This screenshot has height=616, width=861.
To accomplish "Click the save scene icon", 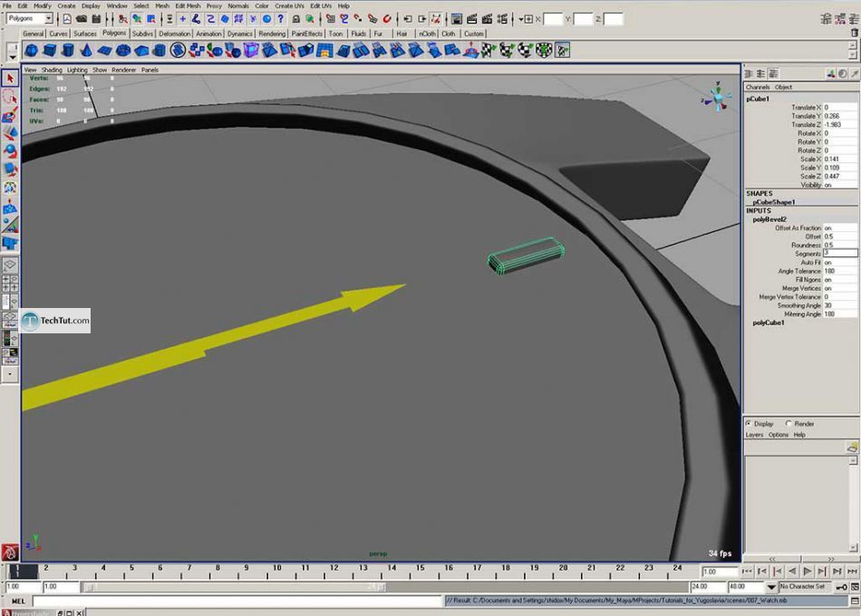I will coord(96,19).
